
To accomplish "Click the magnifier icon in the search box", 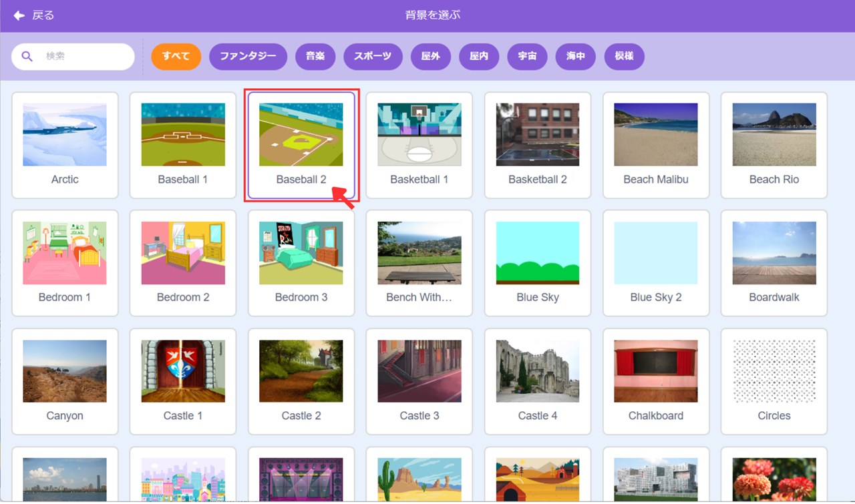I will pyautogui.click(x=27, y=57).
